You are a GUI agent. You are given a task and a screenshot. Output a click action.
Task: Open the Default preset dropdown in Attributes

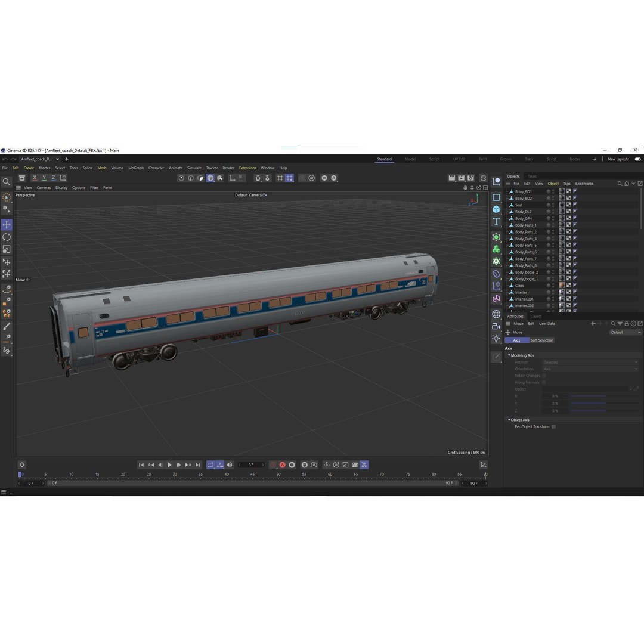pyautogui.click(x=625, y=332)
